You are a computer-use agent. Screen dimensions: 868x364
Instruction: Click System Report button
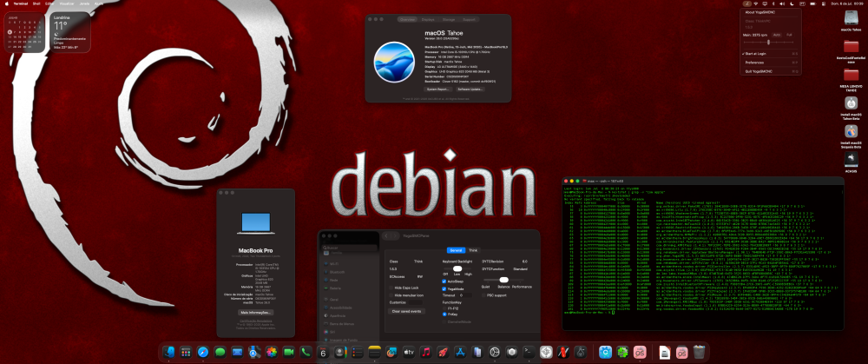438,89
